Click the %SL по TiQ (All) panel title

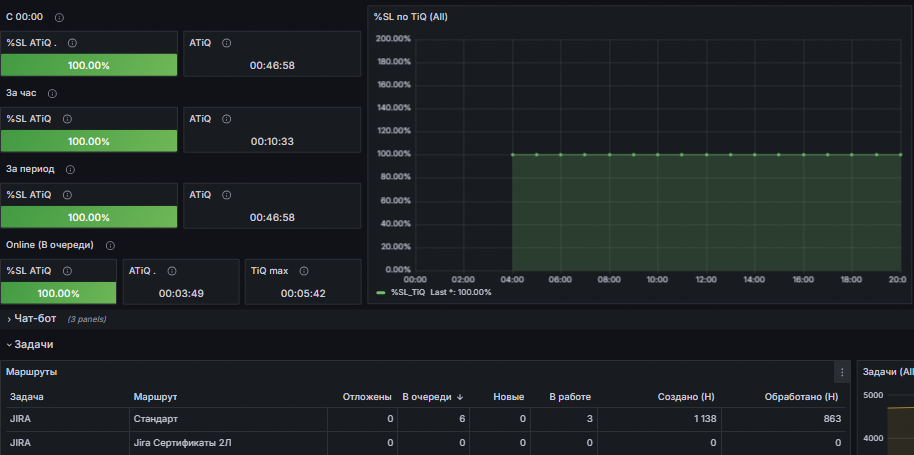click(x=410, y=17)
